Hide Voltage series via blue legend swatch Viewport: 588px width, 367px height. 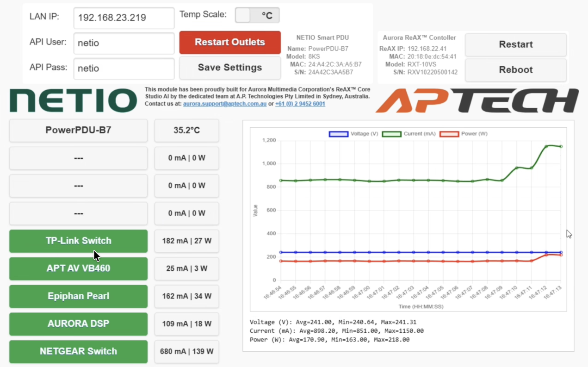point(338,134)
